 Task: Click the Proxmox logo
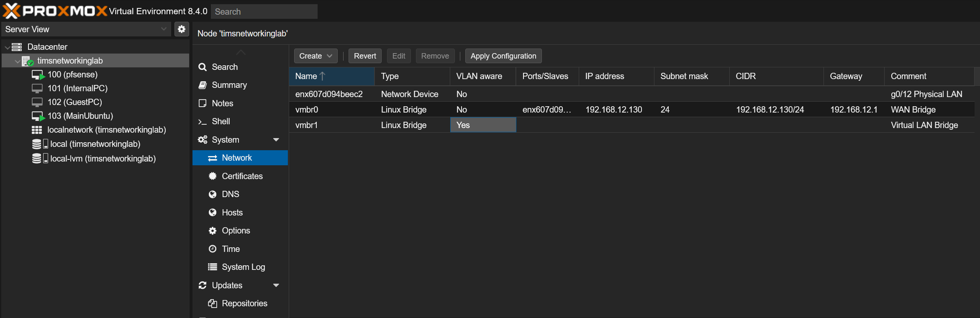[x=55, y=11]
